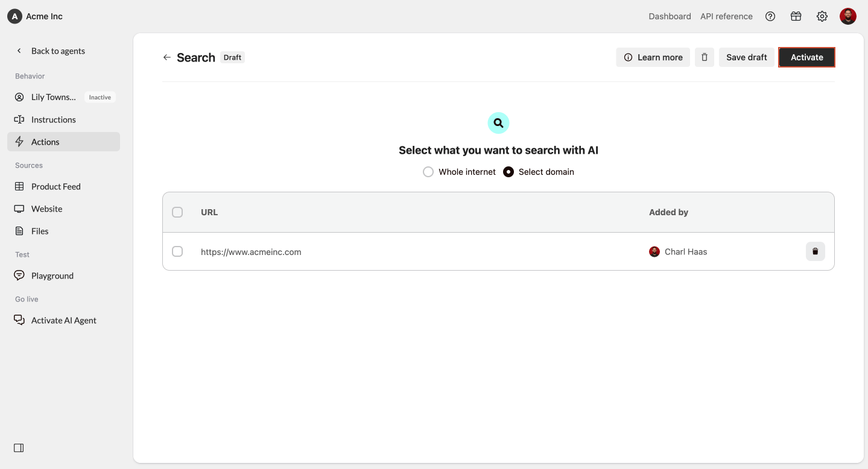Image resolution: width=868 pixels, height=469 pixels.
Task: Open Instructions in the sidebar
Action: pyautogui.click(x=63, y=119)
